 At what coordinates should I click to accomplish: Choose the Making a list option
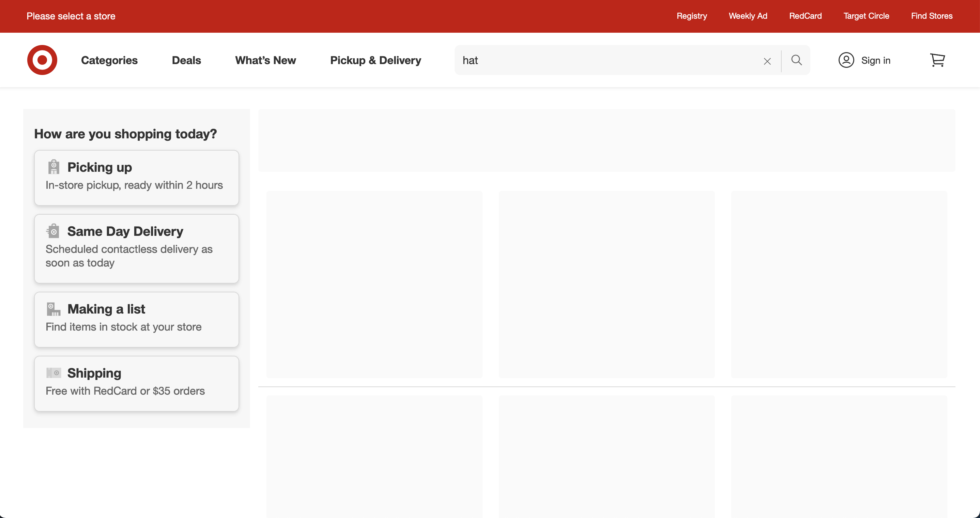tap(136, 319)
